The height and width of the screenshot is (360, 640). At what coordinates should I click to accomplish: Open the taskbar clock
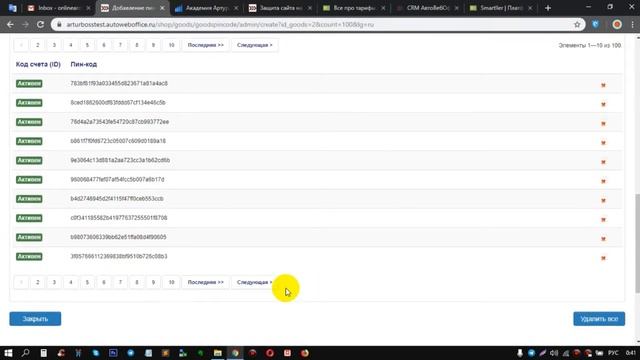631,353
